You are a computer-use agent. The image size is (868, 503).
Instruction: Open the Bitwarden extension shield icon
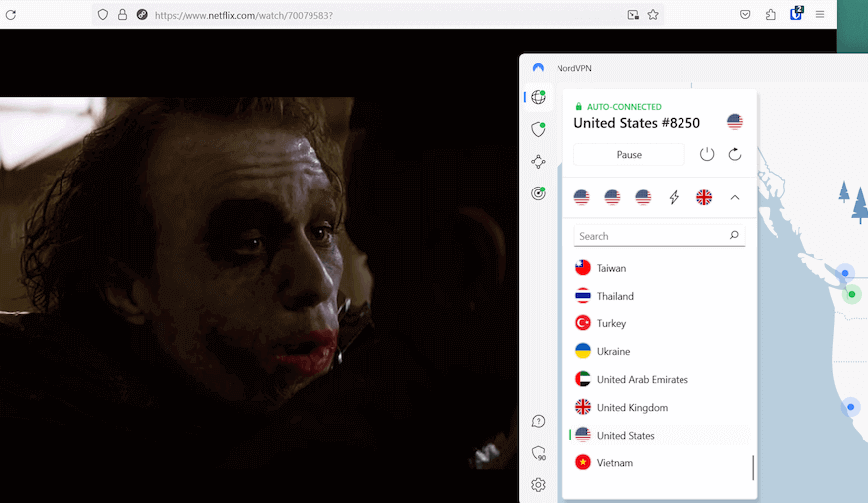click(x=796, y=13)
